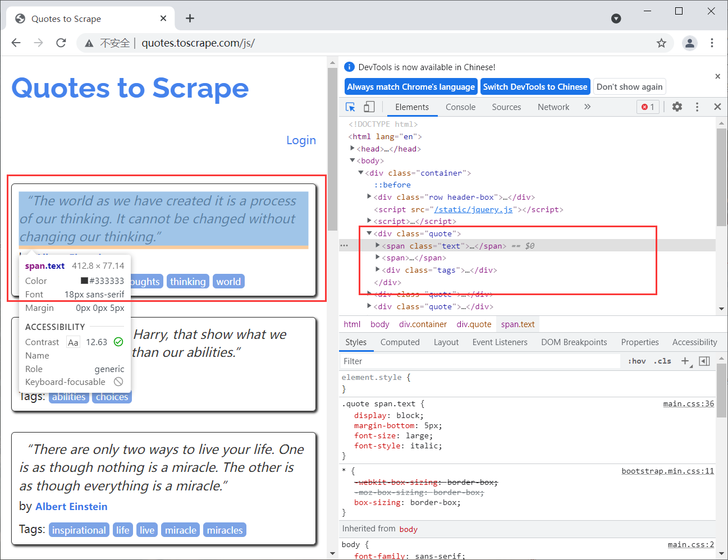Switch to the Console tab
The width and height of the screenshot is (728, 560).
coord(460,107)
